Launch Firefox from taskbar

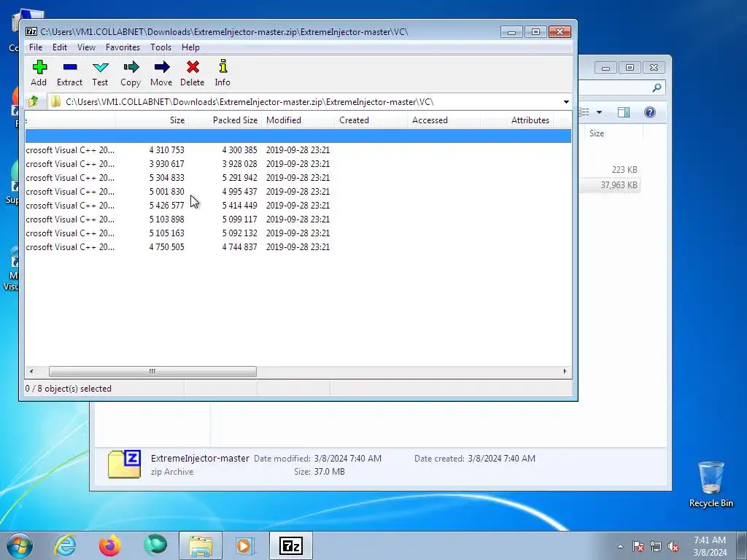tap(109, 545)
